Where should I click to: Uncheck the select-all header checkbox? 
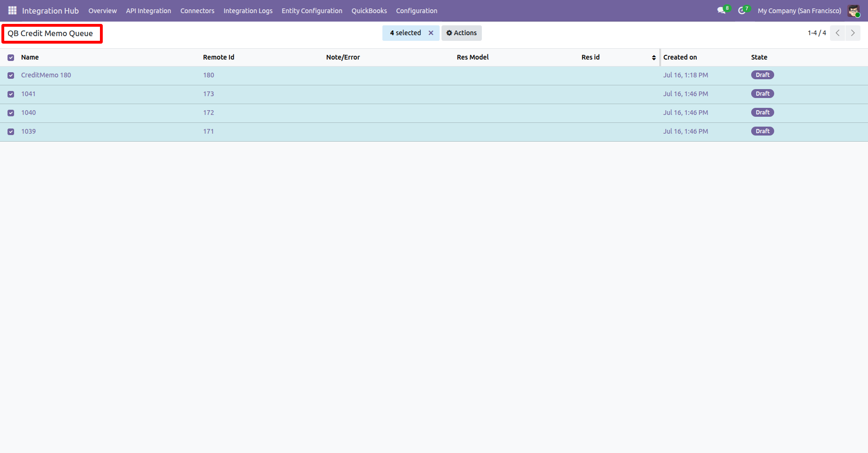point(11,58)
